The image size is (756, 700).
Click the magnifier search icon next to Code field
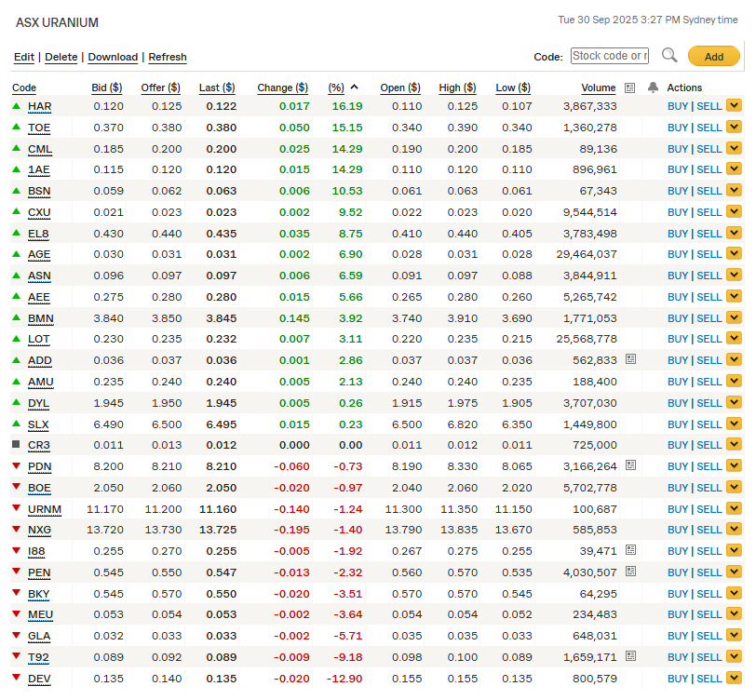pos(669,56)
